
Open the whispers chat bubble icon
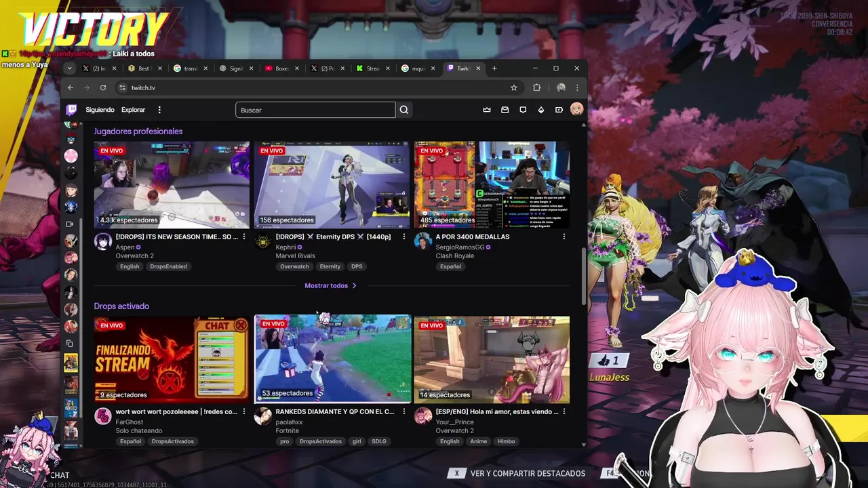pos(523,110)
